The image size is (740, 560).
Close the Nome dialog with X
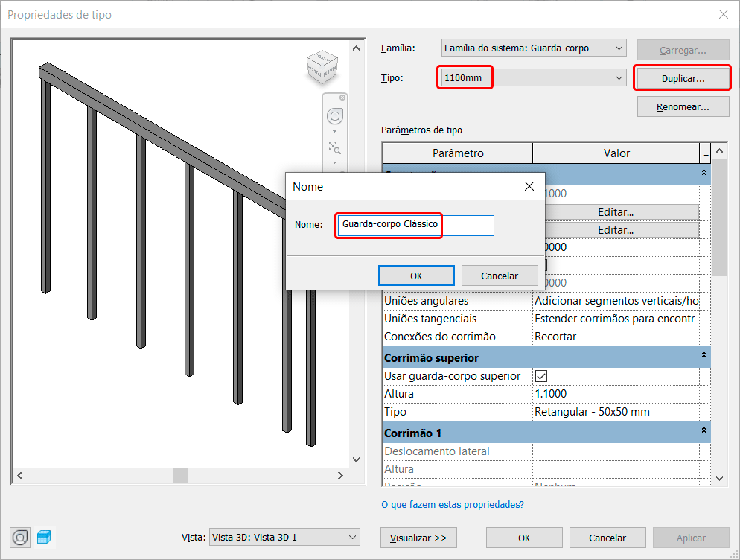(529, 186)
